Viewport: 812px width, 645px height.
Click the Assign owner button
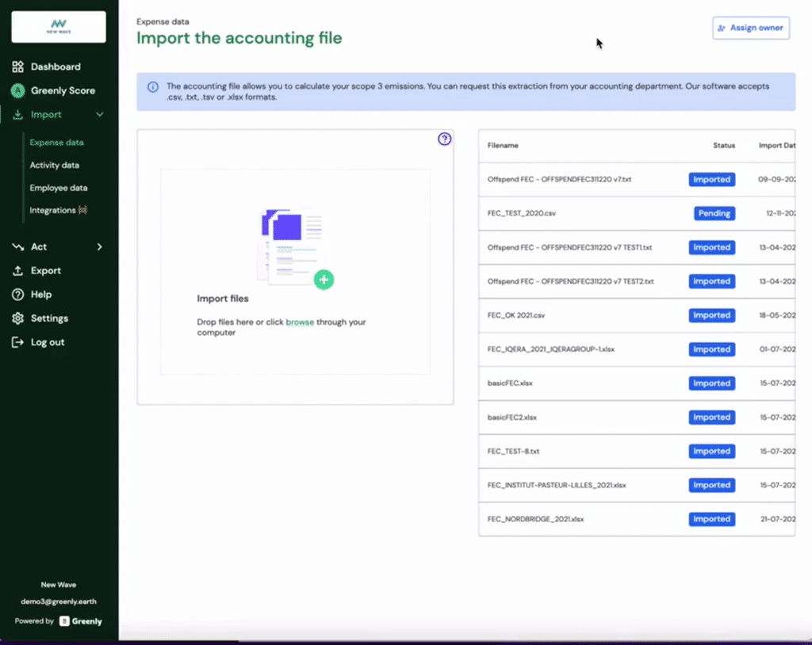tap(750, 27)
